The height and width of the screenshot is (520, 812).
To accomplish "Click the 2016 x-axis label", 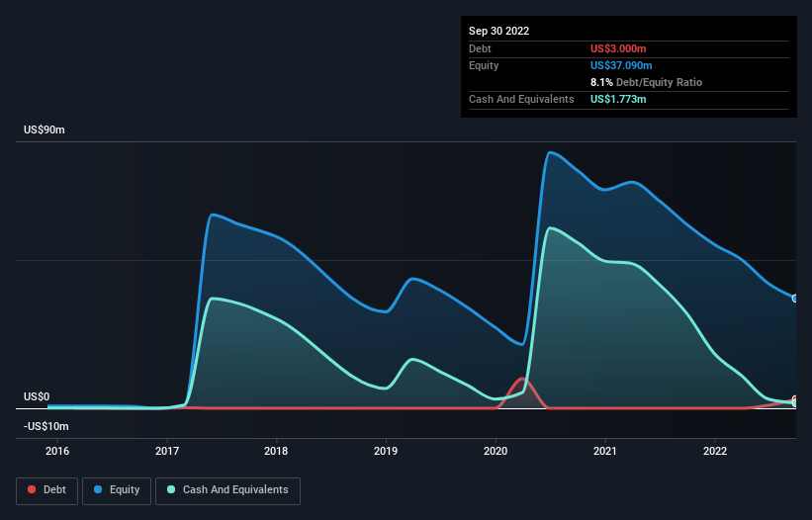I will [57, 451].
